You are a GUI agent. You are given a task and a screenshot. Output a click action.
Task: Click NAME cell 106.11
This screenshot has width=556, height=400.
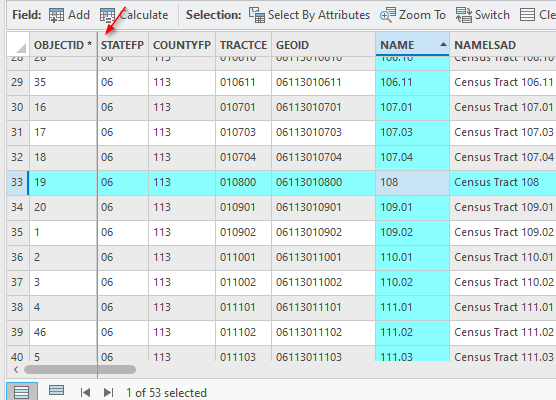click(412, 83)
